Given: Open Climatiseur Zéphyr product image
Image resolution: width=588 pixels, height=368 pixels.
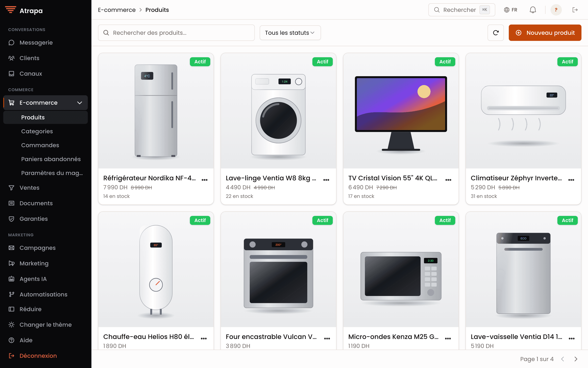Looking at the screenshot, I should click(x=523, y=111).
